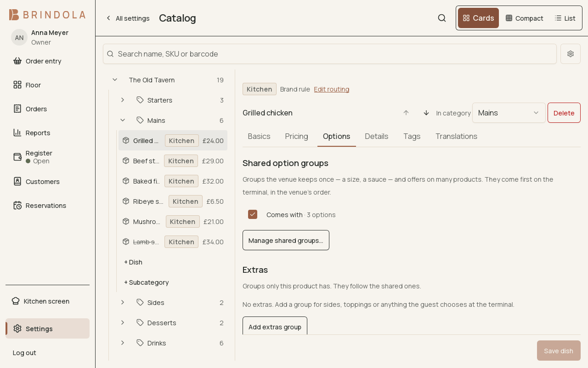
Task: Focus the name, SKU or barcode search field
Action: point(330,54)
